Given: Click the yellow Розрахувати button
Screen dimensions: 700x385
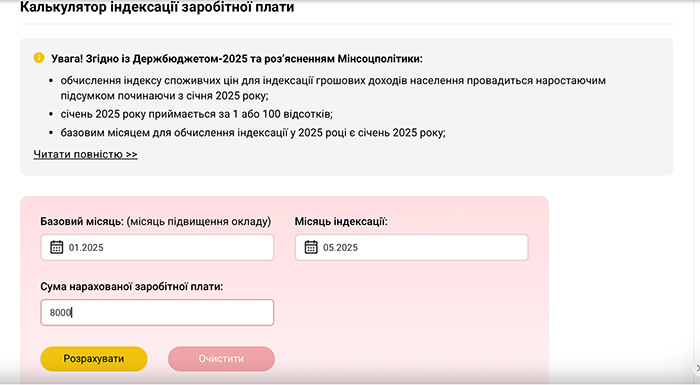Looking at the screenshot, I should pyautogui.click(x=94, y=359).
